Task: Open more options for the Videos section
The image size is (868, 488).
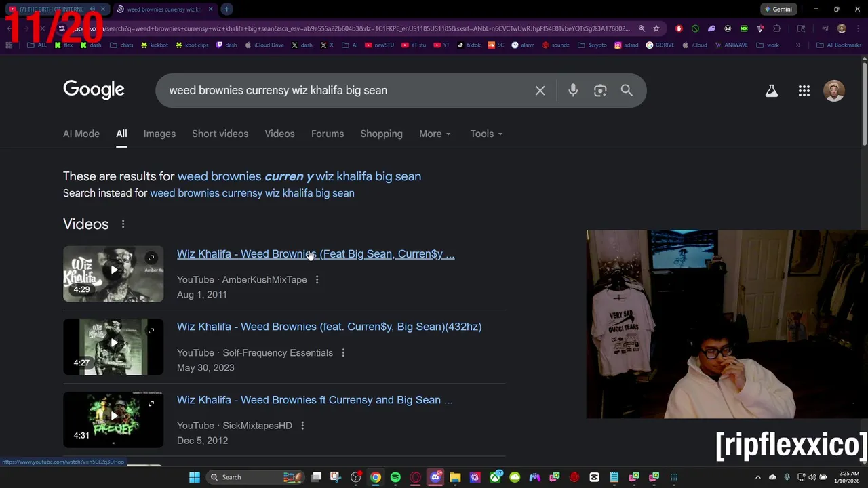Action: point(123,224)
